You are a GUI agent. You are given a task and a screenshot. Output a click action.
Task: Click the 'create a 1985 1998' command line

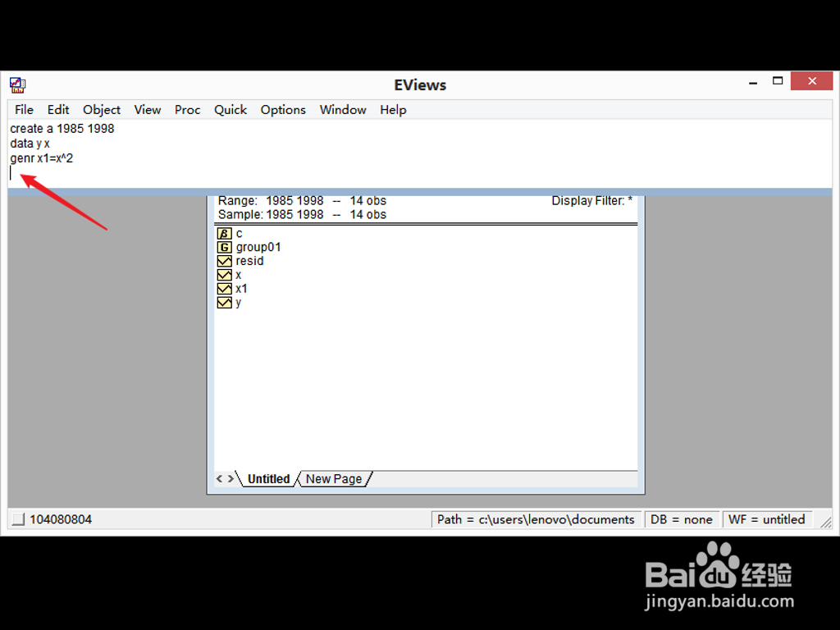62,129
